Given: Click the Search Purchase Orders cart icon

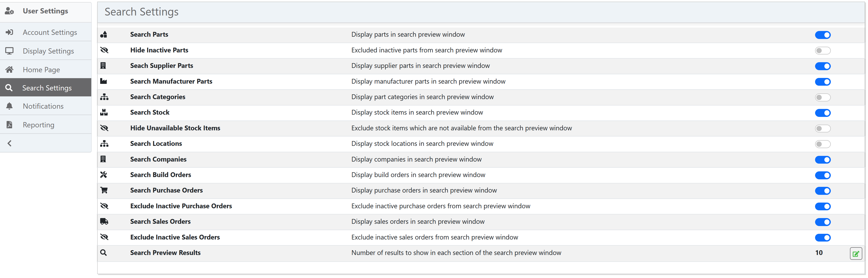Looking at the screenshot, I should [104, 190].
